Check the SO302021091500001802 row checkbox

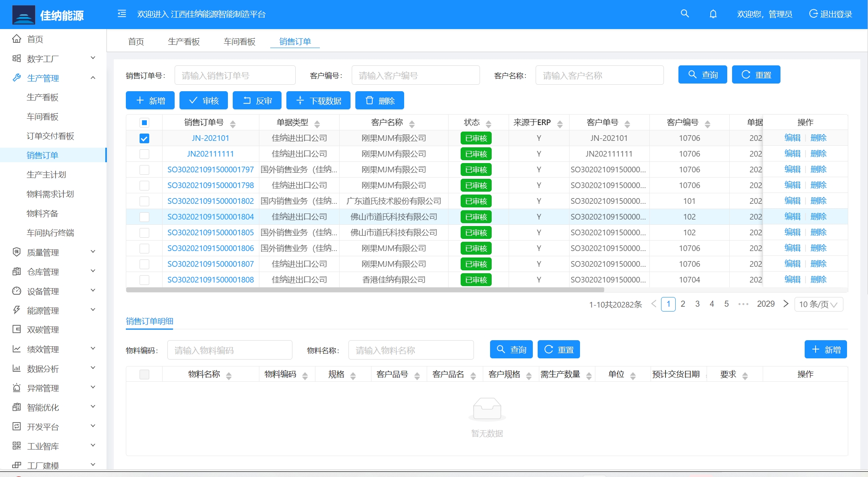(144, 201)
